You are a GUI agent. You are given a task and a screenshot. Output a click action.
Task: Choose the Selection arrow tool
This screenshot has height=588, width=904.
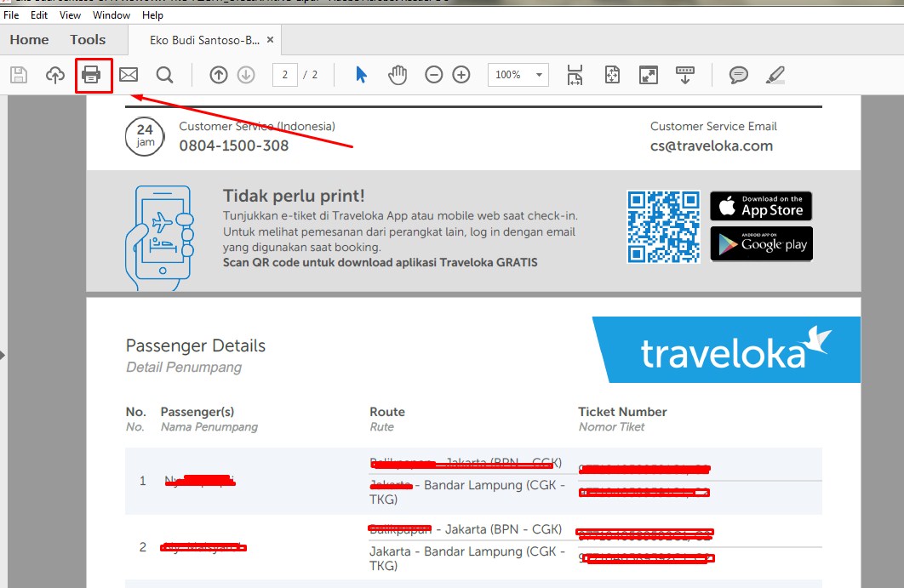362,75
